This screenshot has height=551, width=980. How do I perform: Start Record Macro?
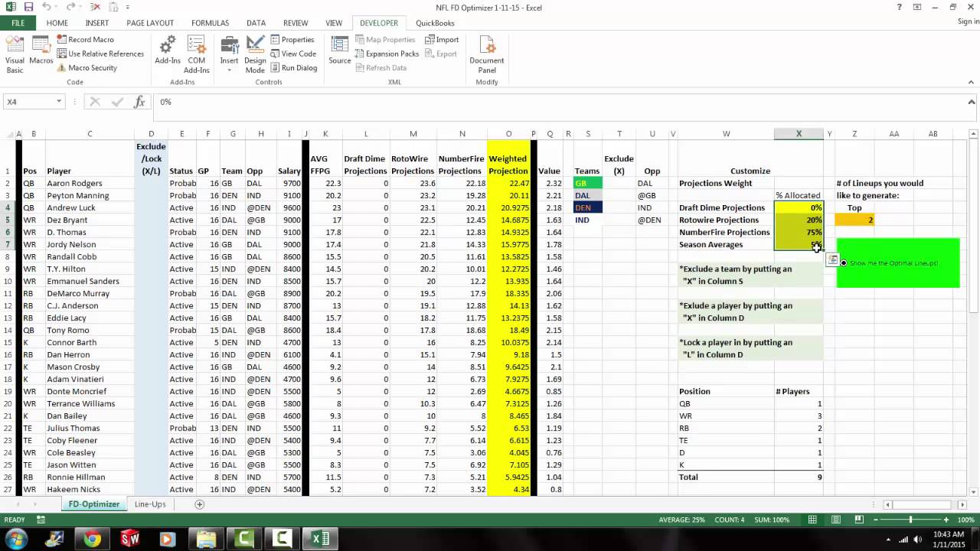click(x=85, y=40)
